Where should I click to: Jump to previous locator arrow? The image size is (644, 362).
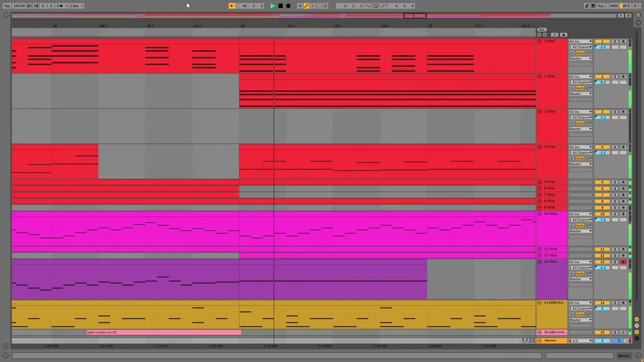pos(539,35)
